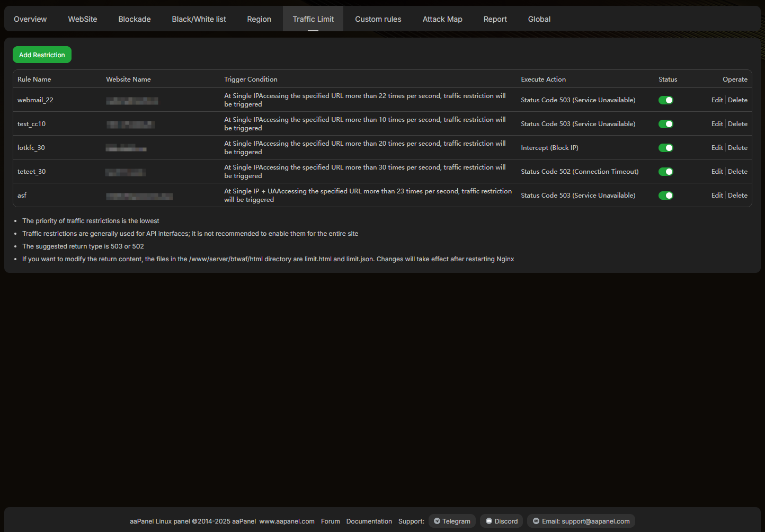This screenshot has height=532, width=765.
Task: Click the Forum link in footer
Action: tap(330, 521)
